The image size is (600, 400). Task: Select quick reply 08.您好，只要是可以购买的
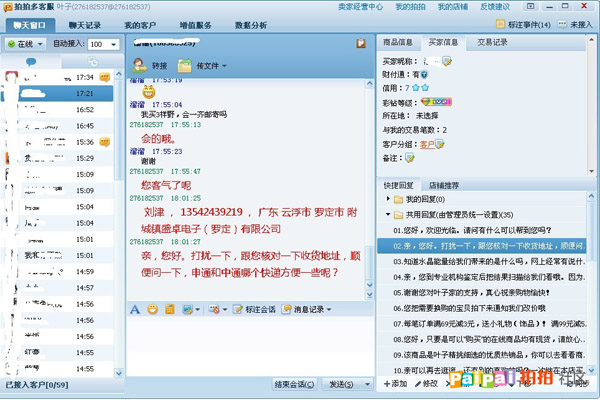tap(481, 339)
